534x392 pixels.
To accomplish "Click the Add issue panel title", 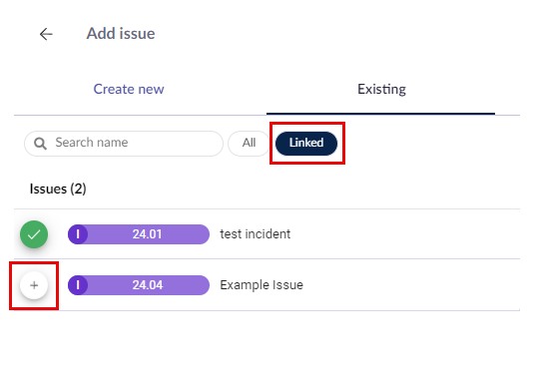I will point(121,33).
